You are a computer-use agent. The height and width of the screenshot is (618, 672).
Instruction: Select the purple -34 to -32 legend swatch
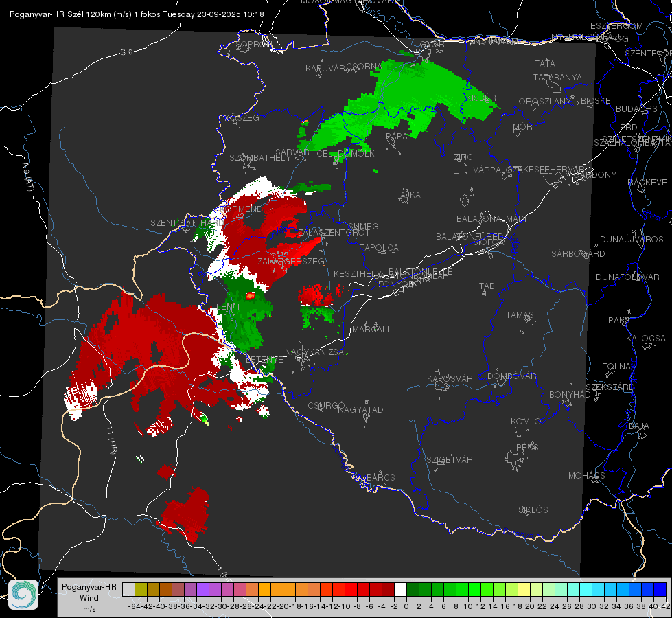click(x=202, y=589)
